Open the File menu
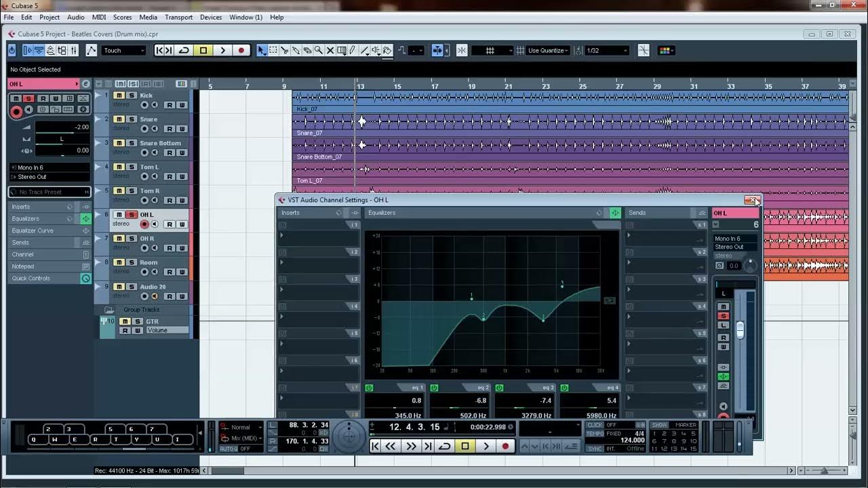 9,17
